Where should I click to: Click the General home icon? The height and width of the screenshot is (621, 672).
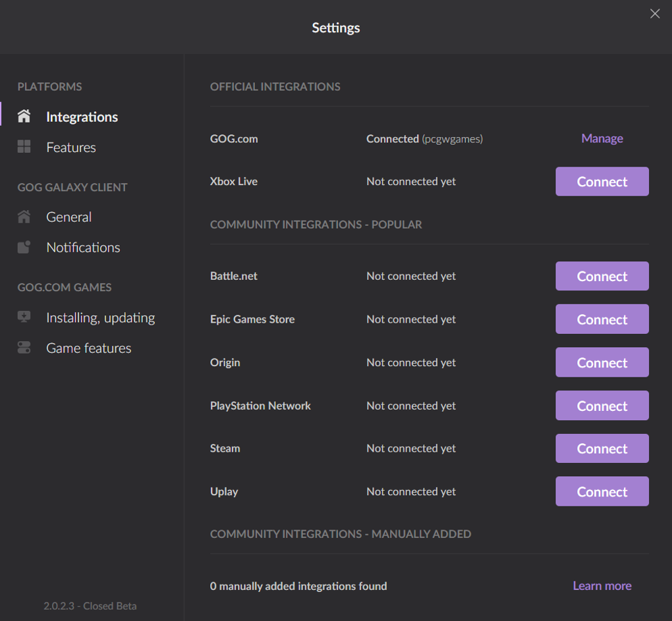pyautogui.click(x=24, y=217)
